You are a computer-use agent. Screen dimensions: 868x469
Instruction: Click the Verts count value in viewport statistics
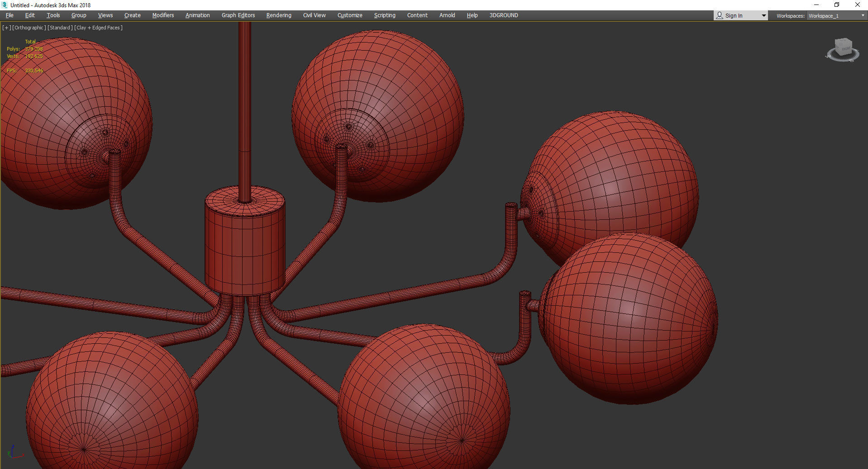(x=34, y=56)
